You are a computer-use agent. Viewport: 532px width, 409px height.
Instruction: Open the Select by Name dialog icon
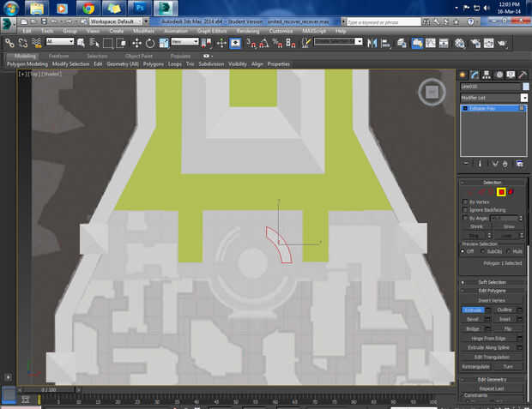[x=94, y=43]
